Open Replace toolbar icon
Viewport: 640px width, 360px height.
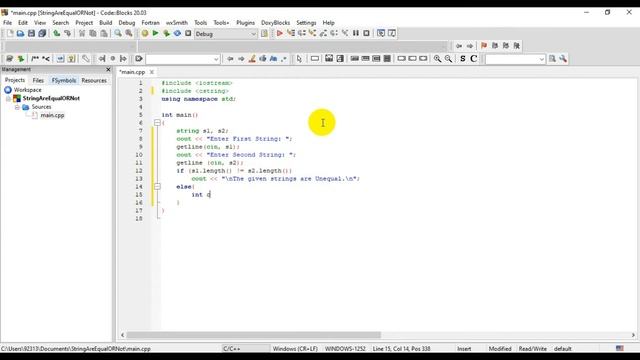[x=129, y=33]
